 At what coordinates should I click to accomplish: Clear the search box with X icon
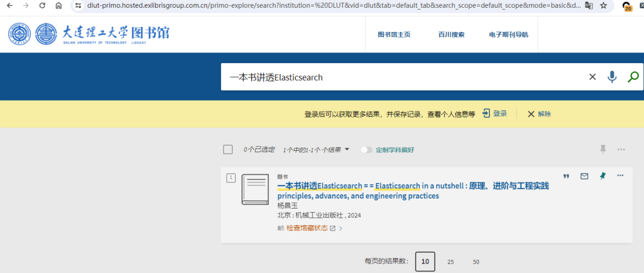coord(592,77)
